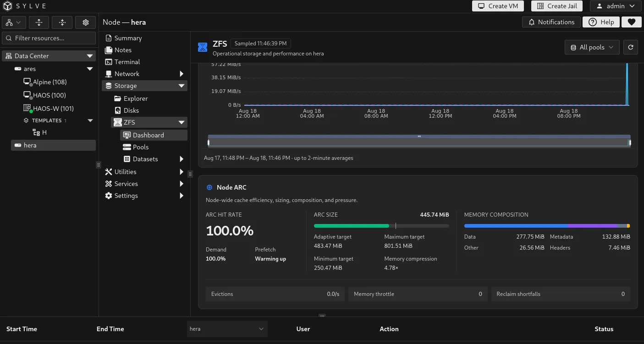This screenshot has height=344, width=644.
Task: Select the hera node row
Action: [53, 145]
